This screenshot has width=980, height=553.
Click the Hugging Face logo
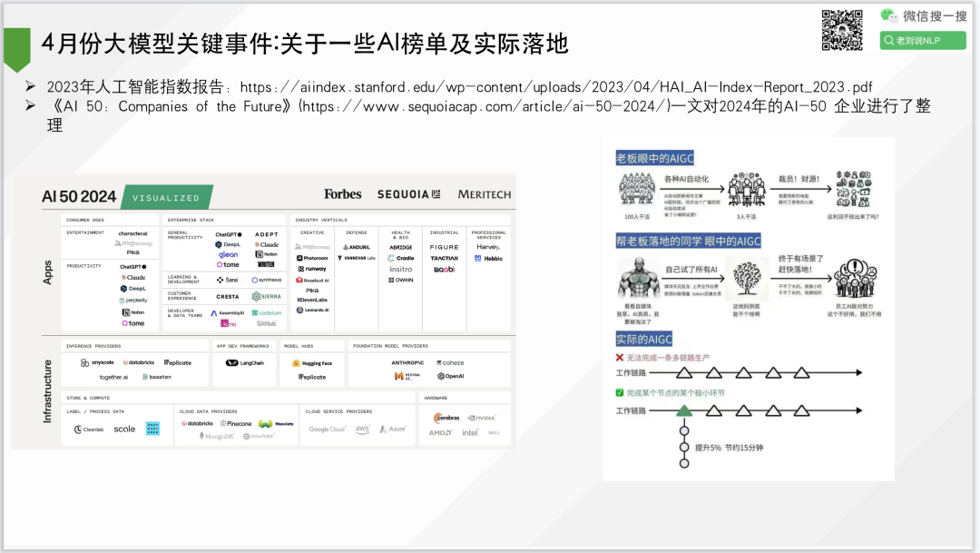pyautogui.click(x=312, y=363)
